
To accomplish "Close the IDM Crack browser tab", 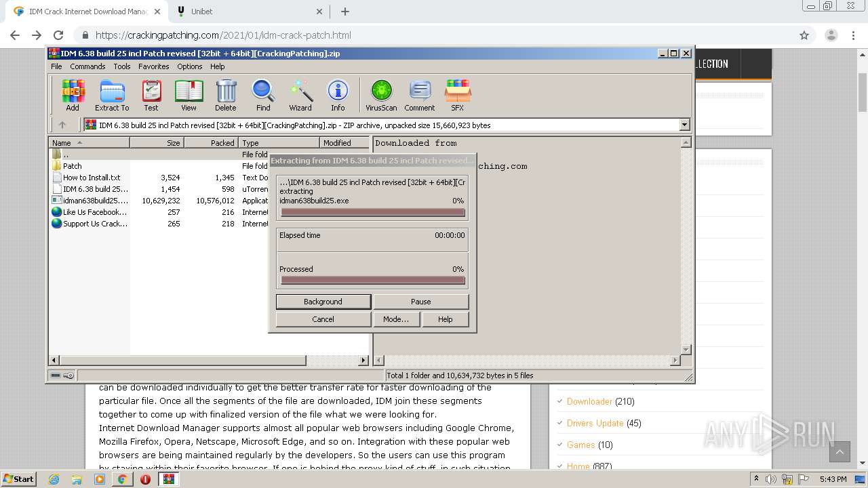I will (x=157, y=12).
